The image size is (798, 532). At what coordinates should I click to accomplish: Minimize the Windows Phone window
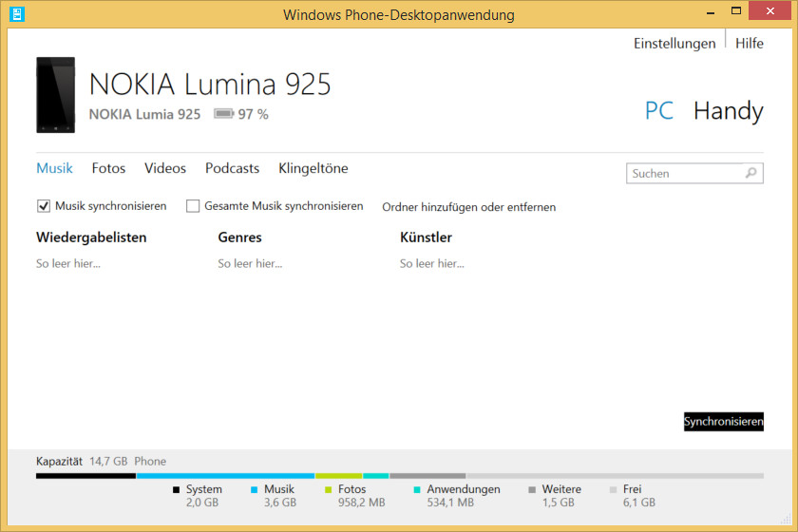(711, 11)
